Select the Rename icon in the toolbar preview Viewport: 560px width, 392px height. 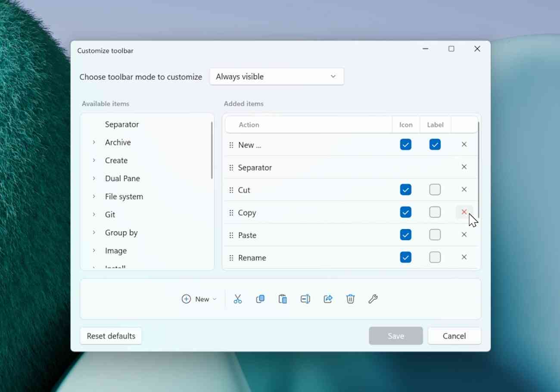point(305,299)
